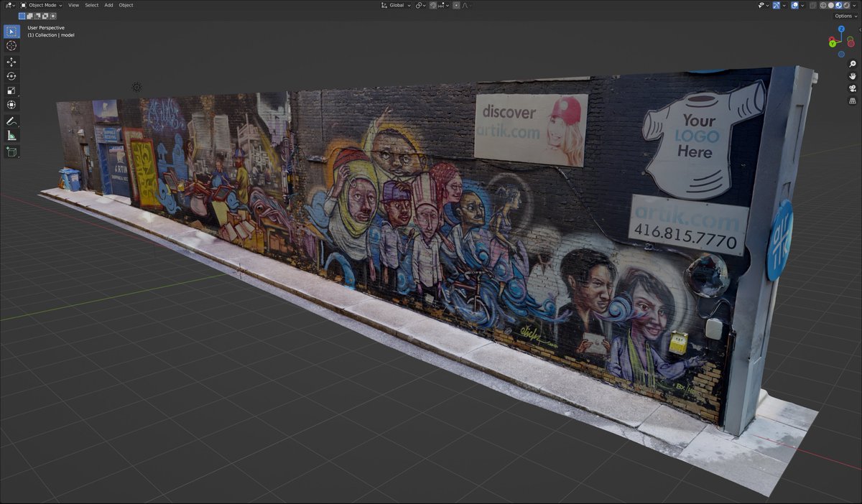862x504 pixels.
Task: Select the Transform tool
Action: (x=11, y=105)
